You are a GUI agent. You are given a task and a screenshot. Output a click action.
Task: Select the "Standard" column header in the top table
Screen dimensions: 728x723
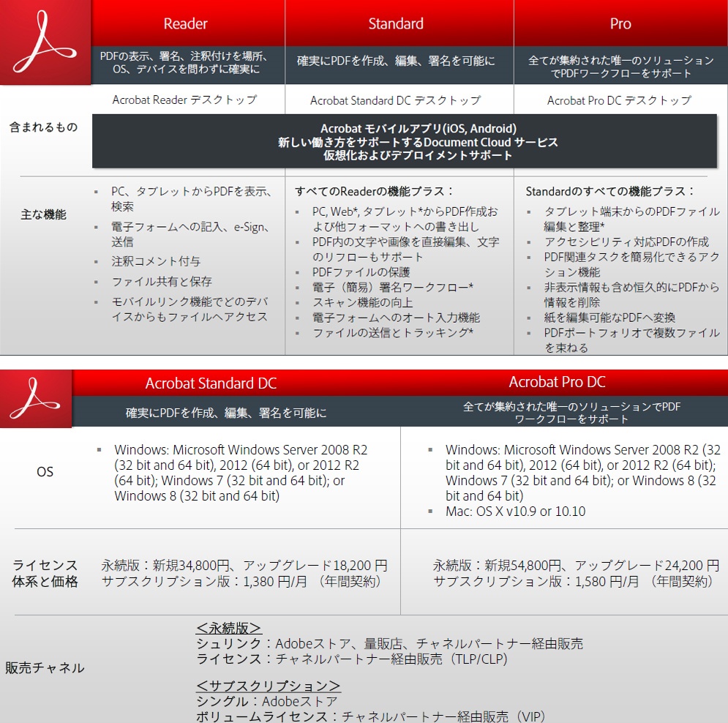(396, 23)
